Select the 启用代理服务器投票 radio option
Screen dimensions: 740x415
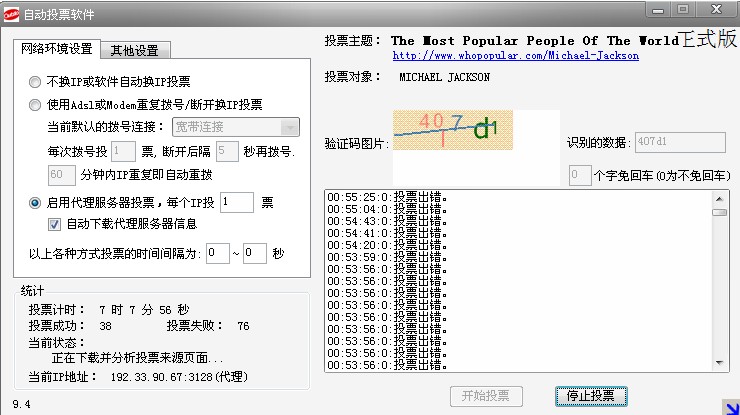tap(35, 203)
